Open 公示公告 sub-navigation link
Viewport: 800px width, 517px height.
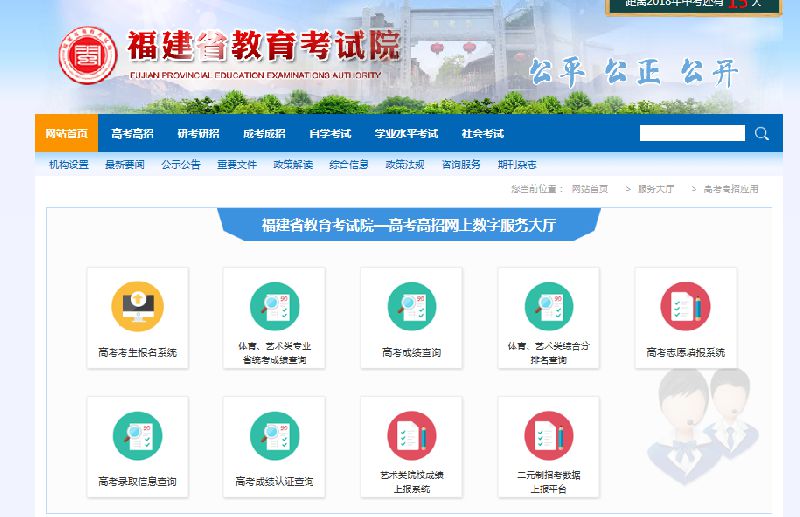(x=181, y=165)
